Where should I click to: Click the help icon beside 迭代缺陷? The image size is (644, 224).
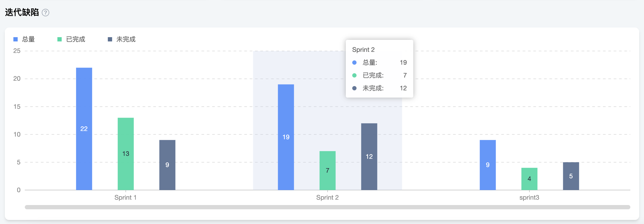coord(46,13)
